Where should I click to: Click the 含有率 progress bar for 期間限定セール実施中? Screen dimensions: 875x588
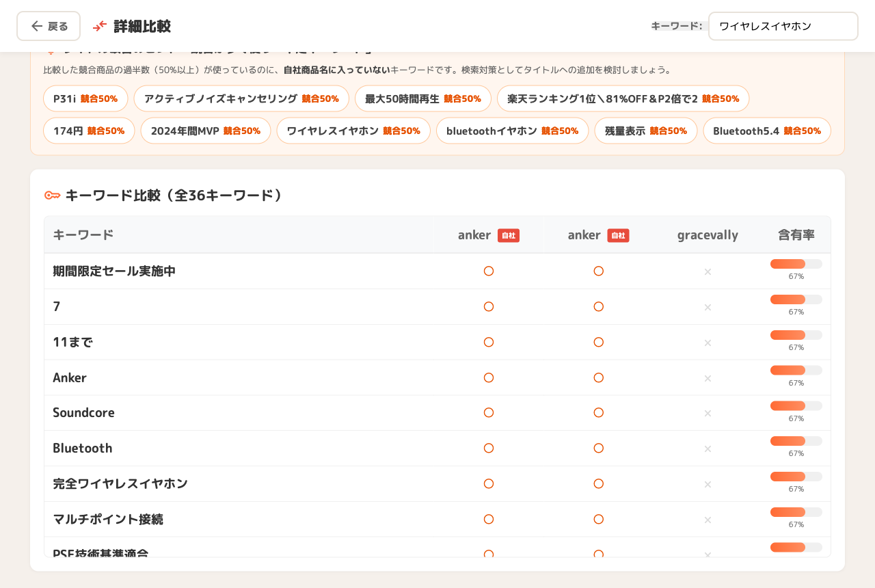[796, 264]
